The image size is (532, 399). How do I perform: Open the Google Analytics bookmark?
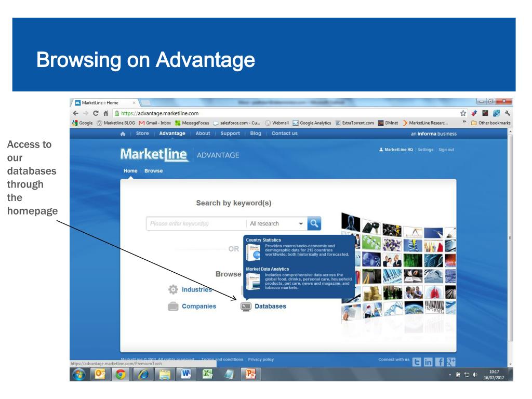point(312,123)
